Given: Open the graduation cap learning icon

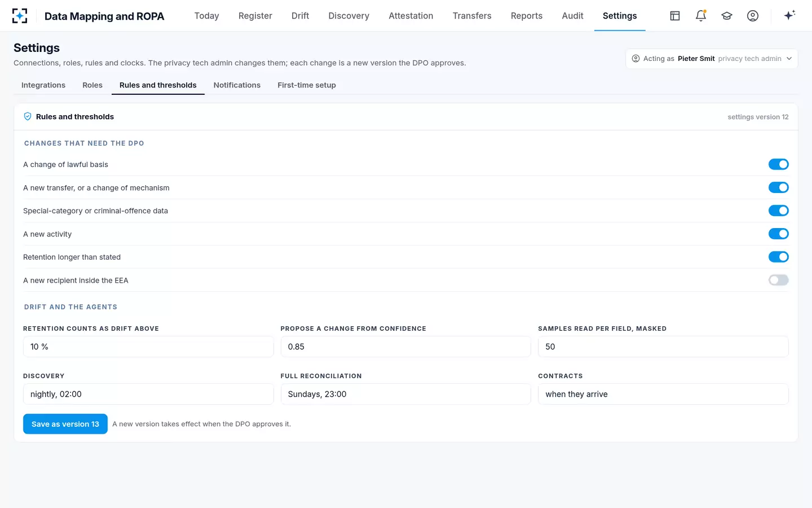Looking at the screenshot, I should (x=727, y=16).
